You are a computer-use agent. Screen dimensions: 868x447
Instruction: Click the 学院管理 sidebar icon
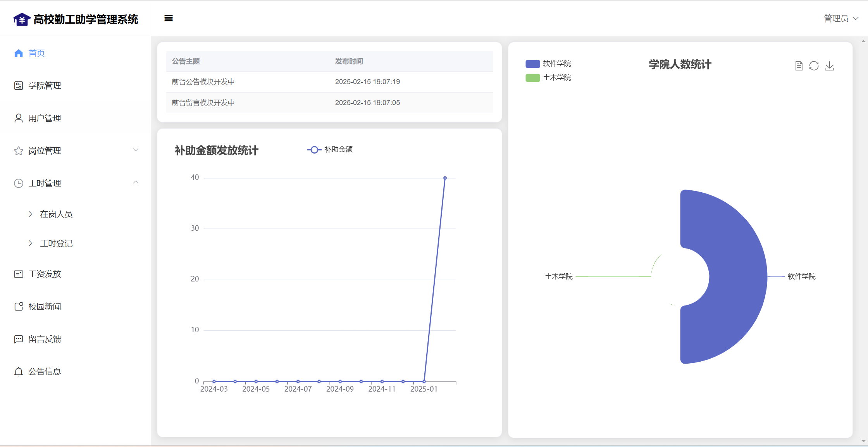[x=19, y=86]
